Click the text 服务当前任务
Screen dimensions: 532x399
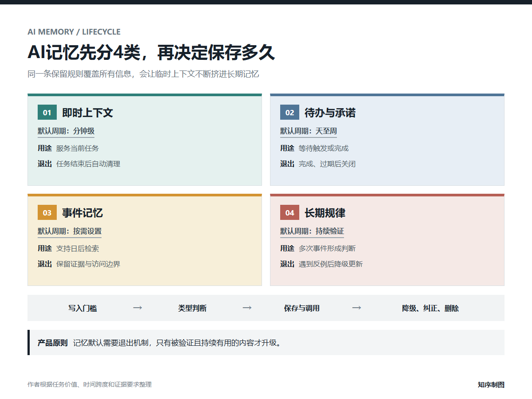tap(78, 149)
